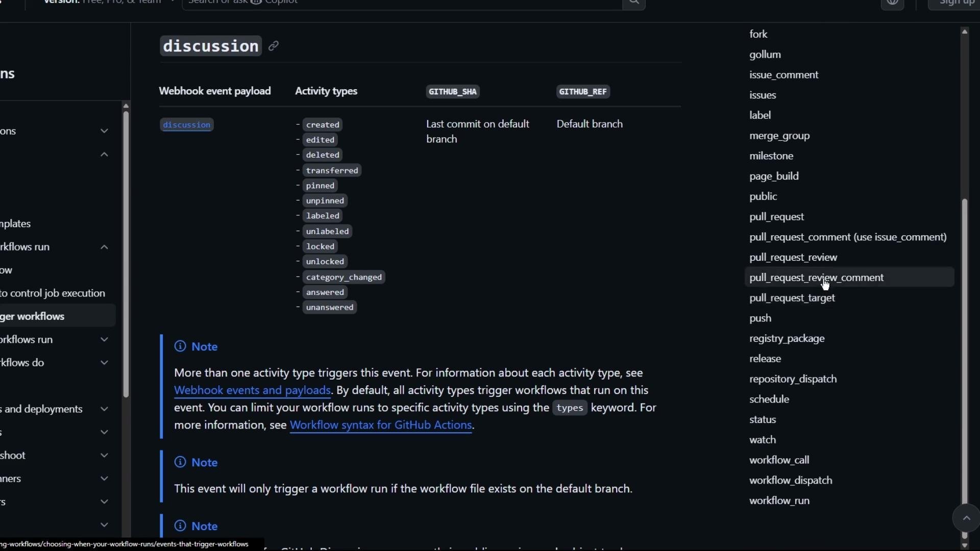The image size is (980, 551).
Task: Click the 'types' keyword code text
Action: (x=570, y=408)
